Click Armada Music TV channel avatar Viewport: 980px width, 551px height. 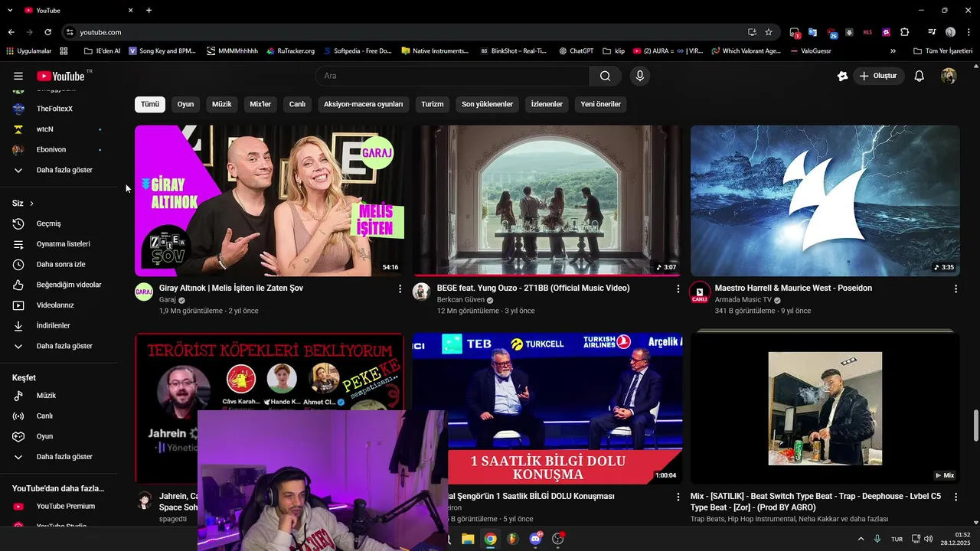point(700,292)
